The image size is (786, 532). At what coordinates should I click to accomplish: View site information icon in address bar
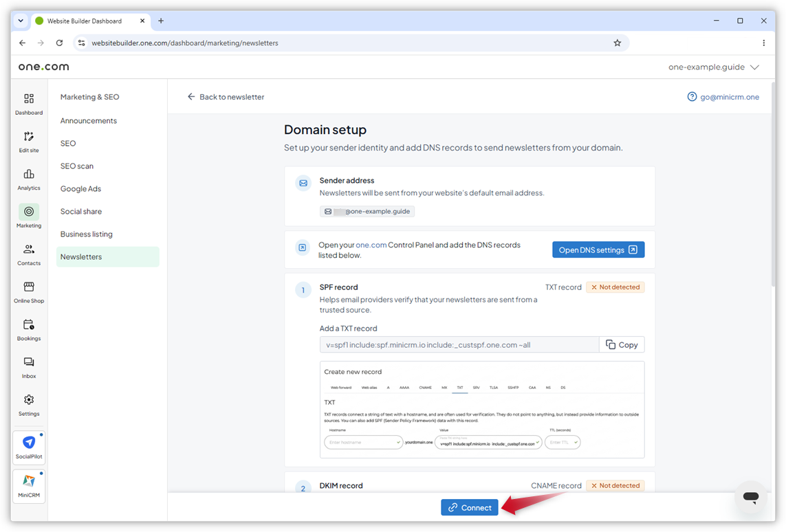click(x=82, y=43)
